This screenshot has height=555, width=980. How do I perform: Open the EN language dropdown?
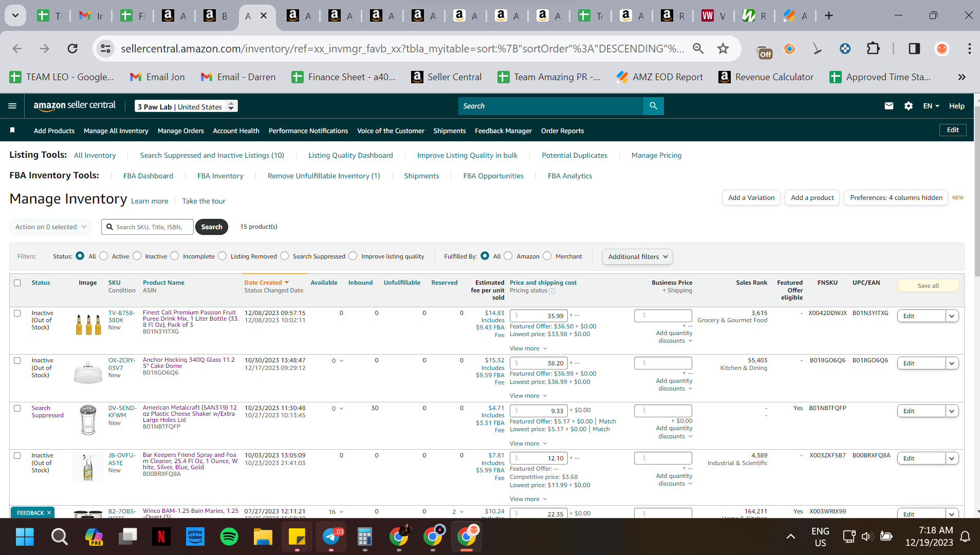coord(931,106)
